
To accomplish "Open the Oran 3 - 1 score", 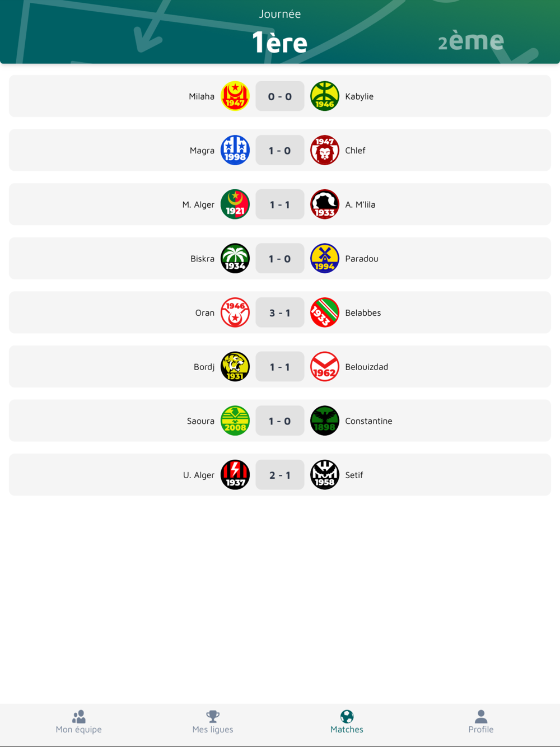I will pyautogui.click(x=280, y=312).
